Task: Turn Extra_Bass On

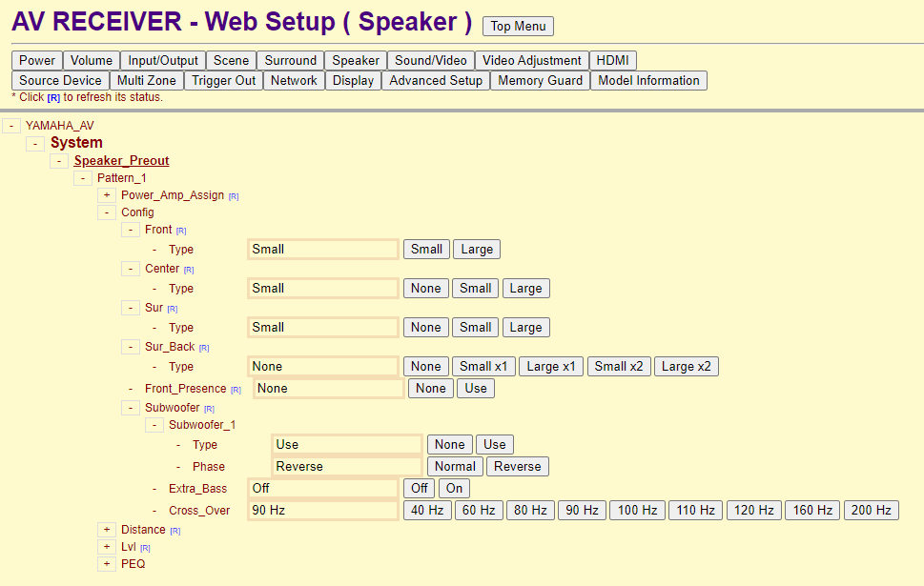Action: coord(454,488)
